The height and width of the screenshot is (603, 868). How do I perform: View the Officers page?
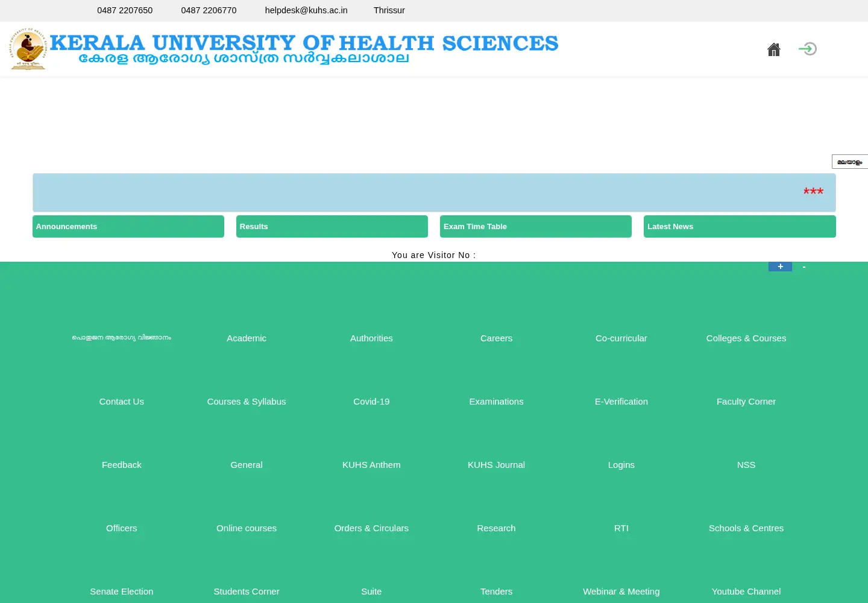click(x=122, y=528)
